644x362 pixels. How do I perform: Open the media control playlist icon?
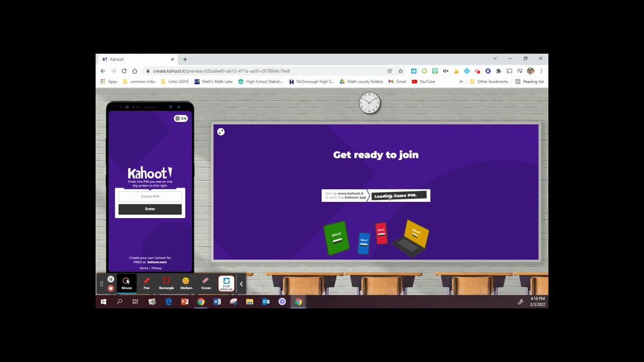tap(520, 71)
